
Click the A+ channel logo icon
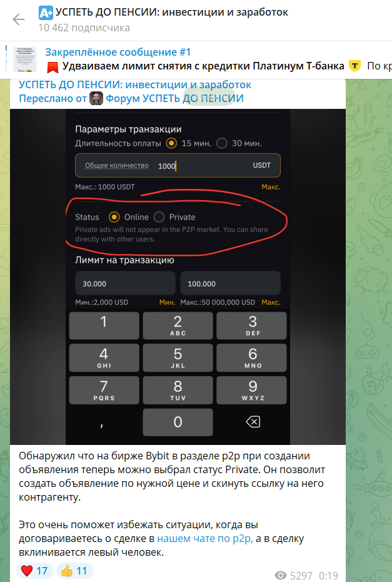pyautogui.click(x=46, y=13)
